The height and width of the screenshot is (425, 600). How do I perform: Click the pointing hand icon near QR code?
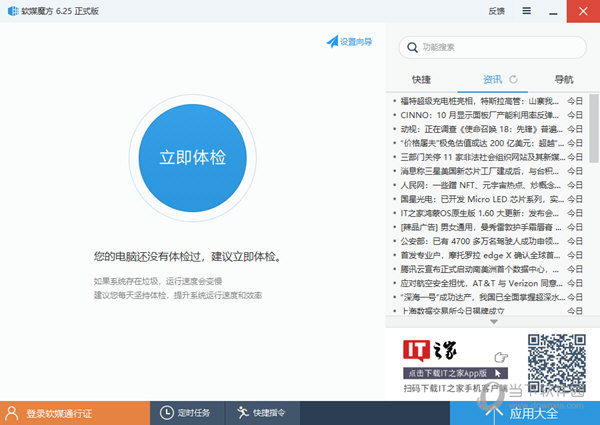[501, 357]
